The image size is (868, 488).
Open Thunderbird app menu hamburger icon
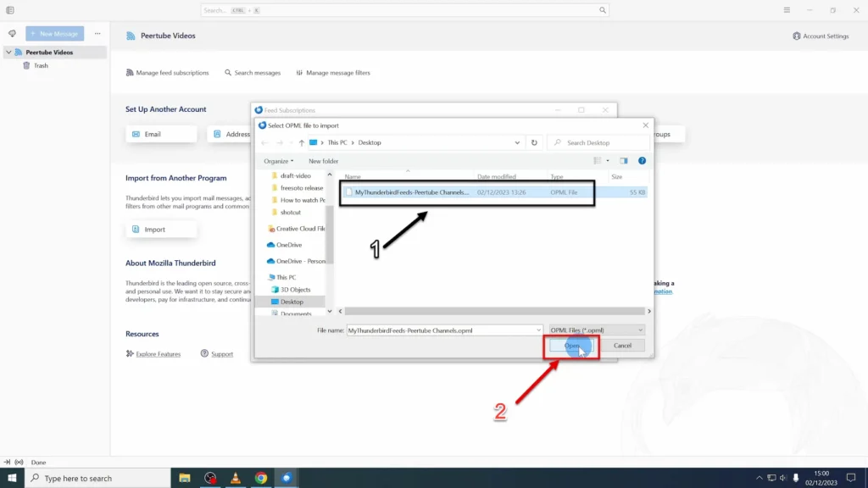(787, 10)
